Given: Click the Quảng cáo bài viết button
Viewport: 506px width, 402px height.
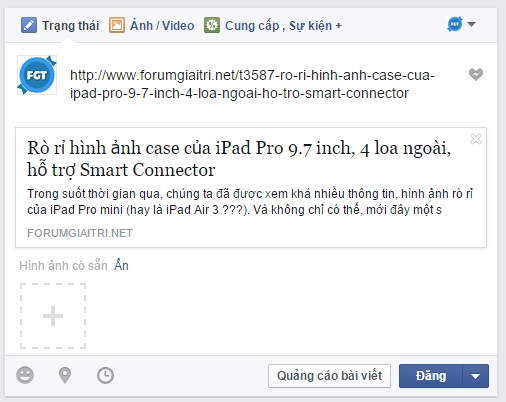Looking at the screenshot, I should coord(329,376).
